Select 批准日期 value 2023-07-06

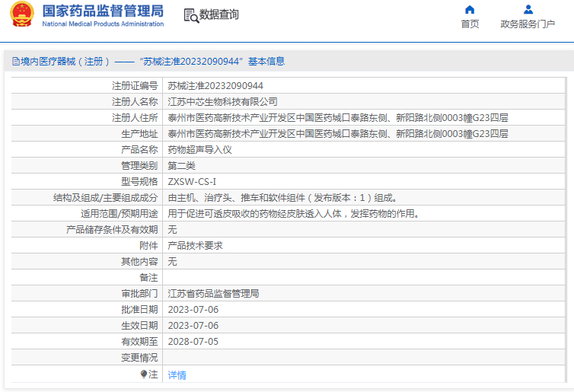(x=193, y=310)
